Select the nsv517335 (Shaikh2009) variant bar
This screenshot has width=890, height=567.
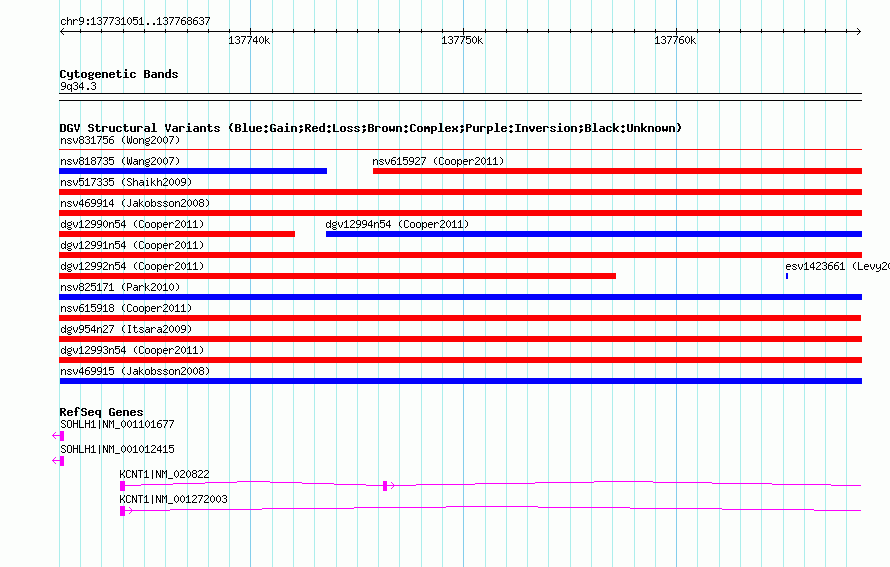click(x=460, y=192)
